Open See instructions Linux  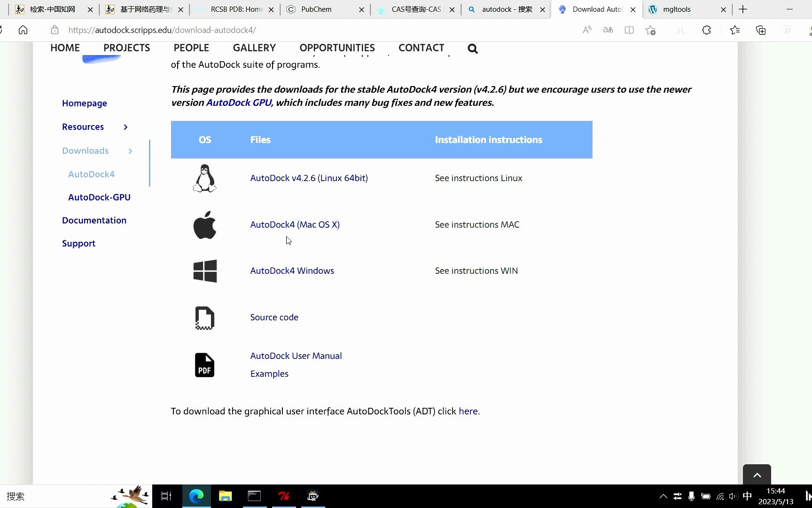tap(478, 178)
